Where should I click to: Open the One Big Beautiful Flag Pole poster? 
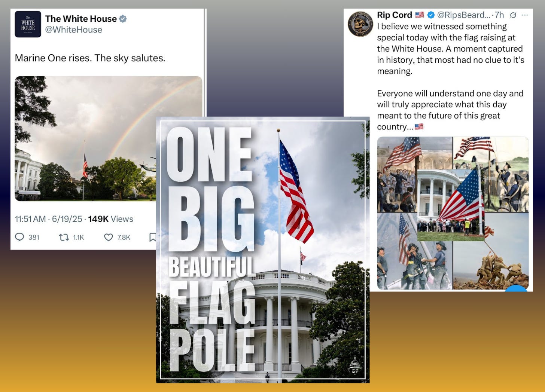coord(263,250)
